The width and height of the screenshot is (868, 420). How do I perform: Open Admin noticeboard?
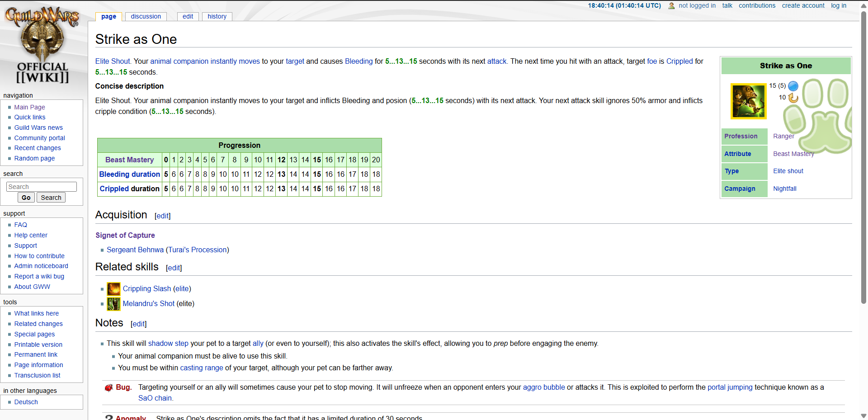(41, 266)
